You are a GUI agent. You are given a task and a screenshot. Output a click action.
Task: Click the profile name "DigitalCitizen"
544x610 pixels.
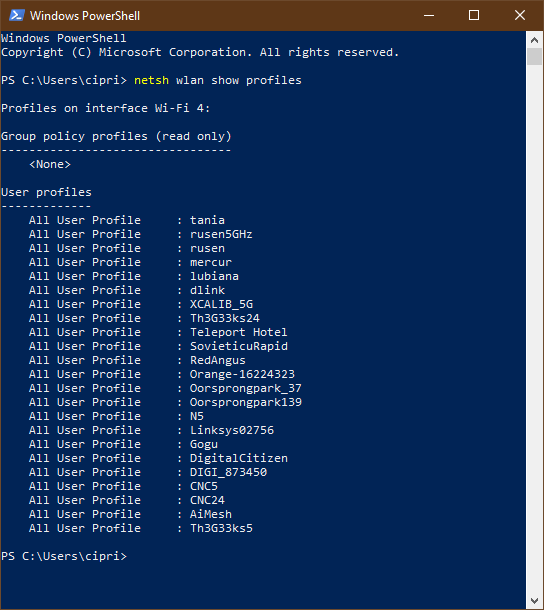(x=239, y=458)
